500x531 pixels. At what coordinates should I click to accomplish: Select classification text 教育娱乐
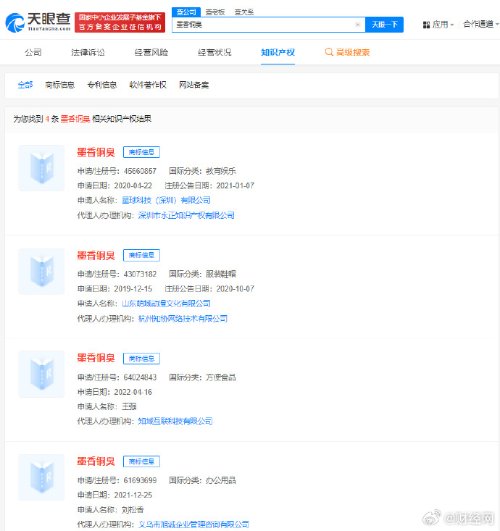pos(221,171)
